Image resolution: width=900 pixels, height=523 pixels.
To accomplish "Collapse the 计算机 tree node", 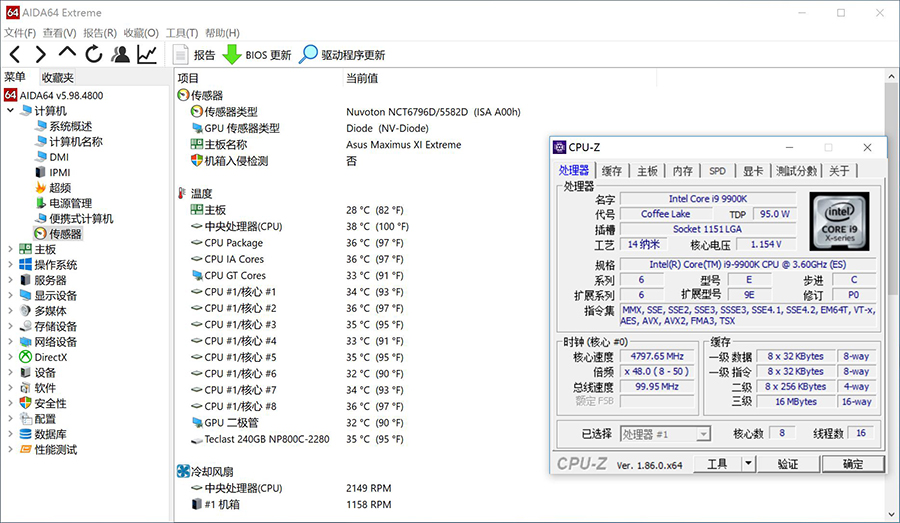I will click(x=11, y=111).
